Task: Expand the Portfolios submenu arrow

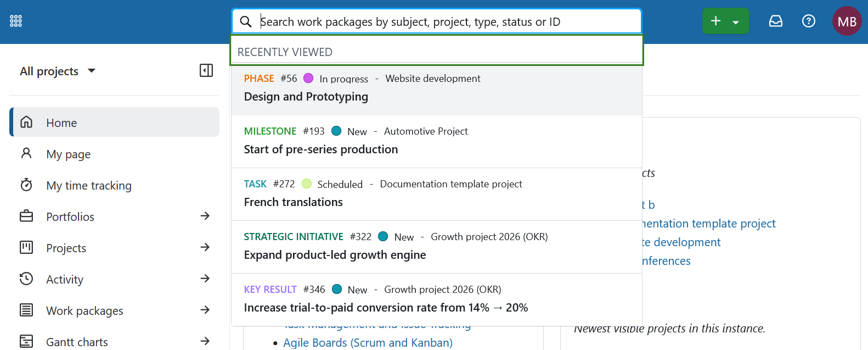Action: point(205,216)
